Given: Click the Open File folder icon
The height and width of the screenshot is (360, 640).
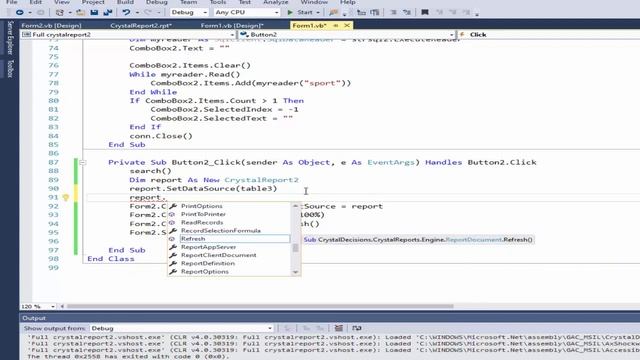Looking at the screenshot, I should 81,12.
